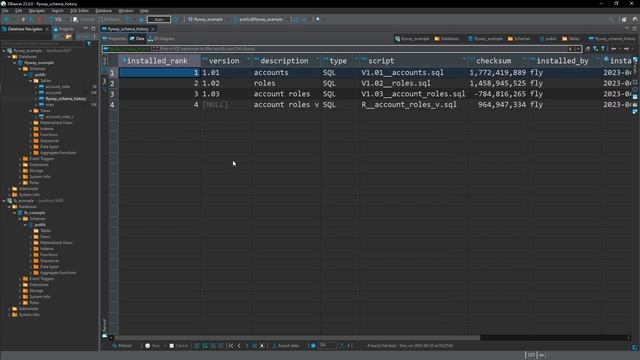This screenshot has height=360, width=640.
Task: Select cell containing V1.01__accounts.sql
Action: 413,73
